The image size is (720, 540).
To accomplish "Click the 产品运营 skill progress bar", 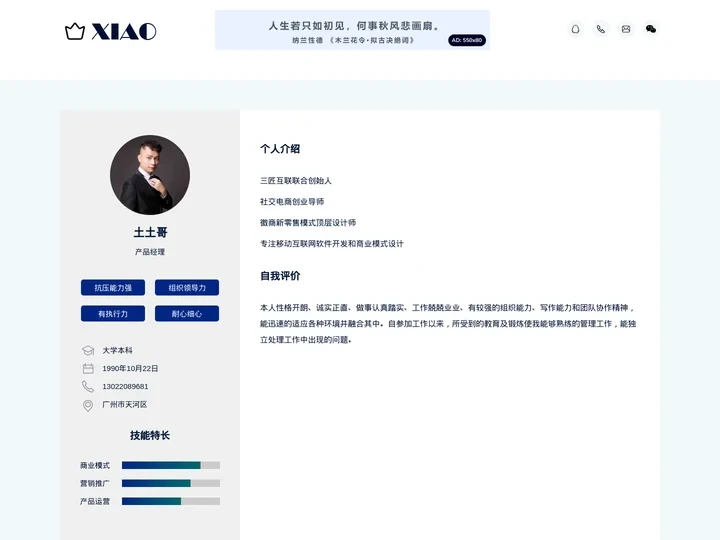I will point(171,501).
